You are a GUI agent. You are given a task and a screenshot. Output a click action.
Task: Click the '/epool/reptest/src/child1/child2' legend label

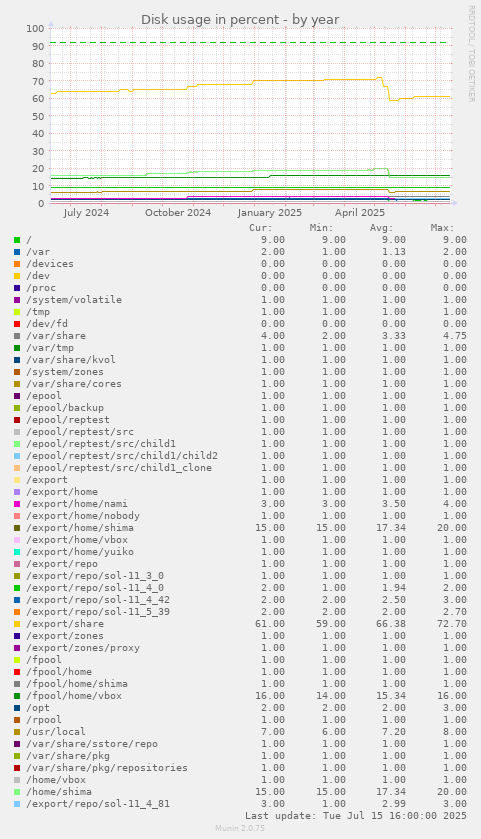[x=122, y=456]
